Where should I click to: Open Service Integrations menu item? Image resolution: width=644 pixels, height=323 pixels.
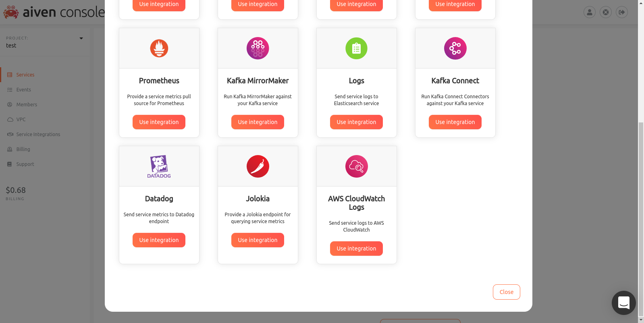(38, 135)
